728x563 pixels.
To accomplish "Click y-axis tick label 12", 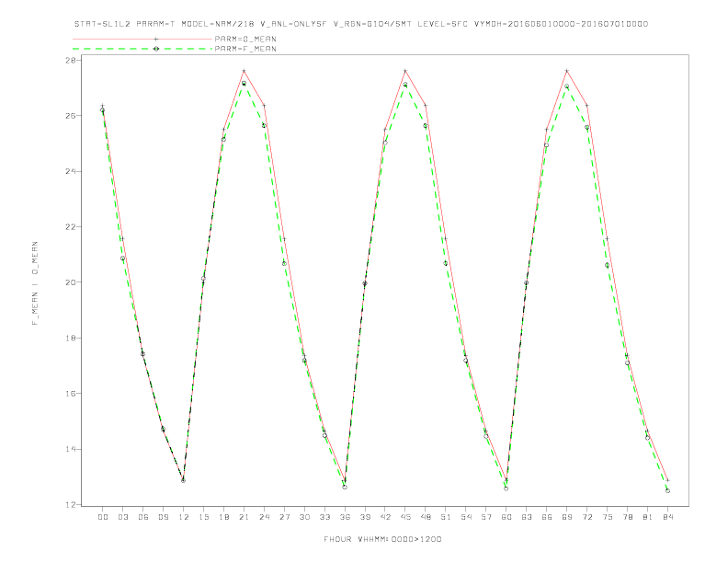I will [73, 504].
